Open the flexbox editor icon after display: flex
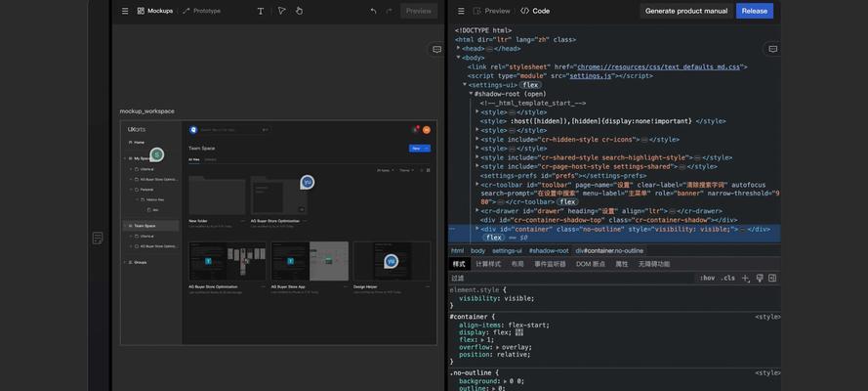 pos(518,332)
